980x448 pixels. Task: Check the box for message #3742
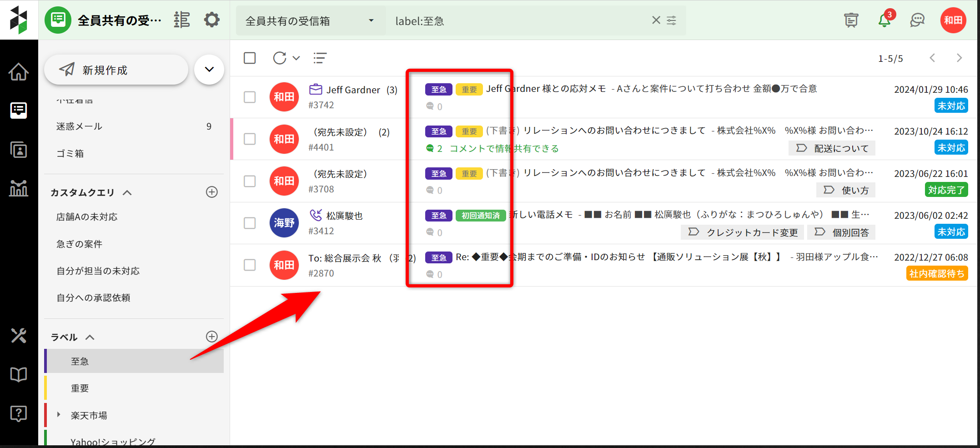click(250, 97)
